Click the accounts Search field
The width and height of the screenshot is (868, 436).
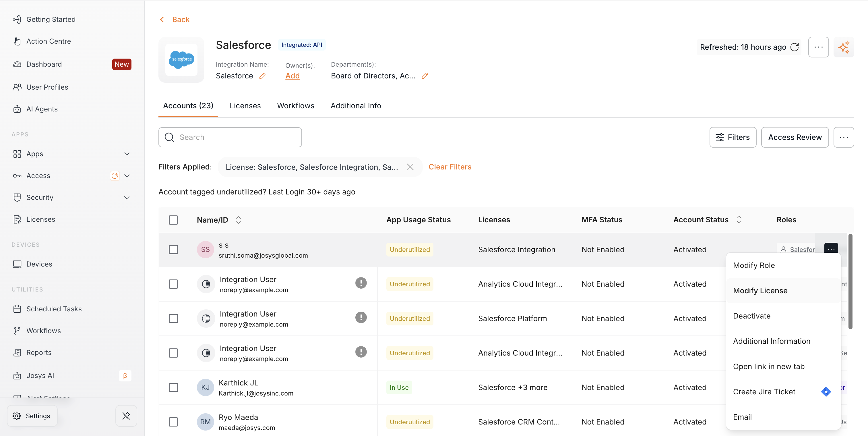[x=230, y=137]
